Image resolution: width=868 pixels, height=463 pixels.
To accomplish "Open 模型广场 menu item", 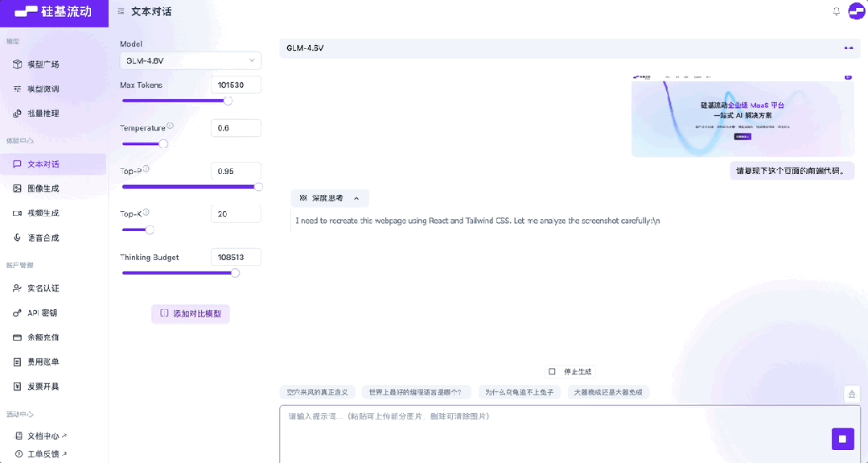I will [53, 64].
